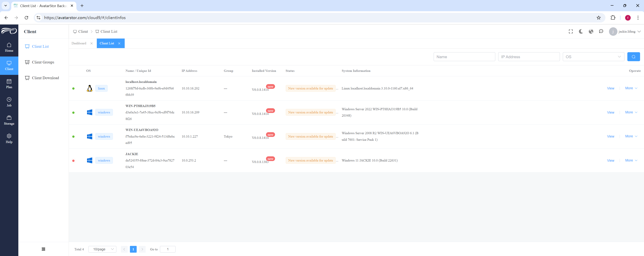Click update status for JACKIE row

tap(311, 160)
